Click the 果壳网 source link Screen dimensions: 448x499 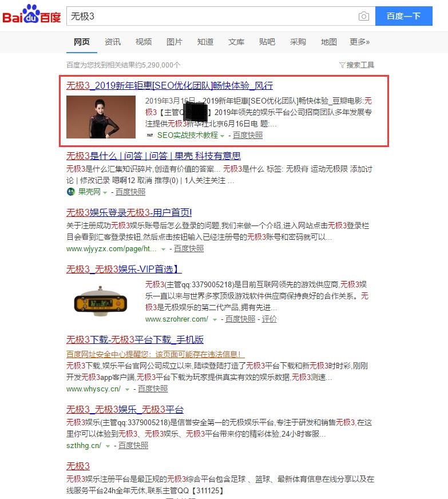[89, 192]
